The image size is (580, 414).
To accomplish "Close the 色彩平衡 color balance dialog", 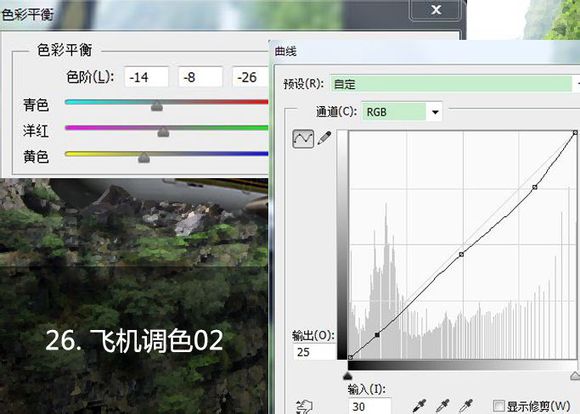I will click(x=436, y=10).
